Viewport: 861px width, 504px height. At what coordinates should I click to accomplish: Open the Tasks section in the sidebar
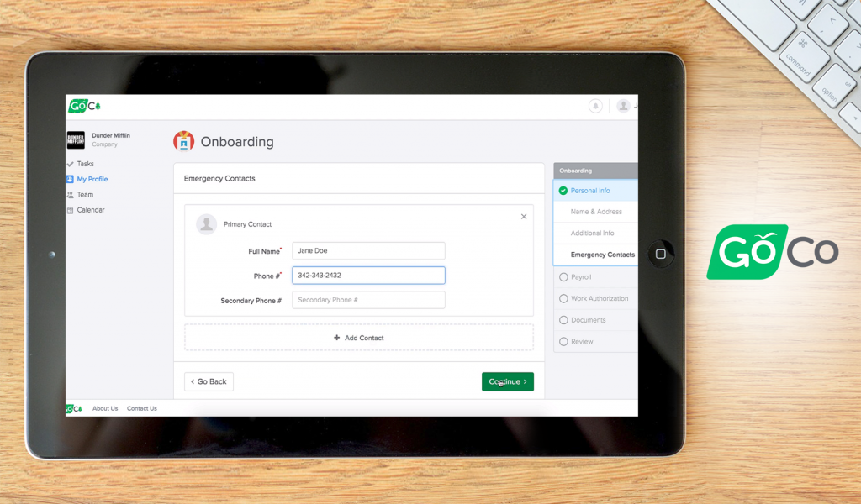click(x=83, y=163)
